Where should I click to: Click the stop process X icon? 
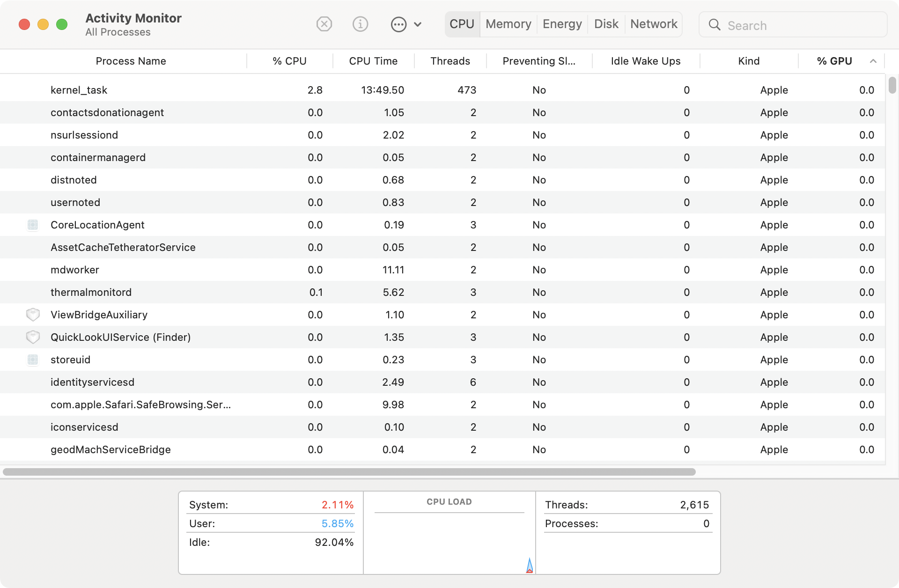tap(324, 24)
